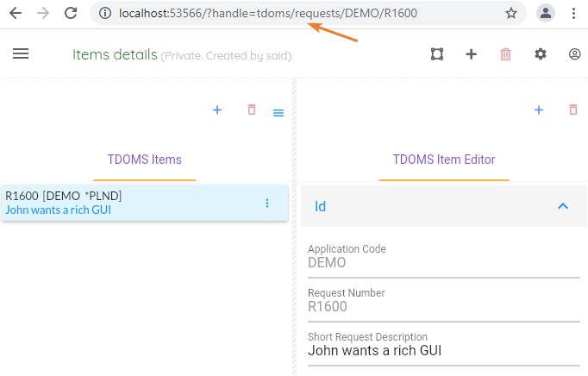Click the red trash icon in header
Screen dimensions: 588x376
point(505,54)
